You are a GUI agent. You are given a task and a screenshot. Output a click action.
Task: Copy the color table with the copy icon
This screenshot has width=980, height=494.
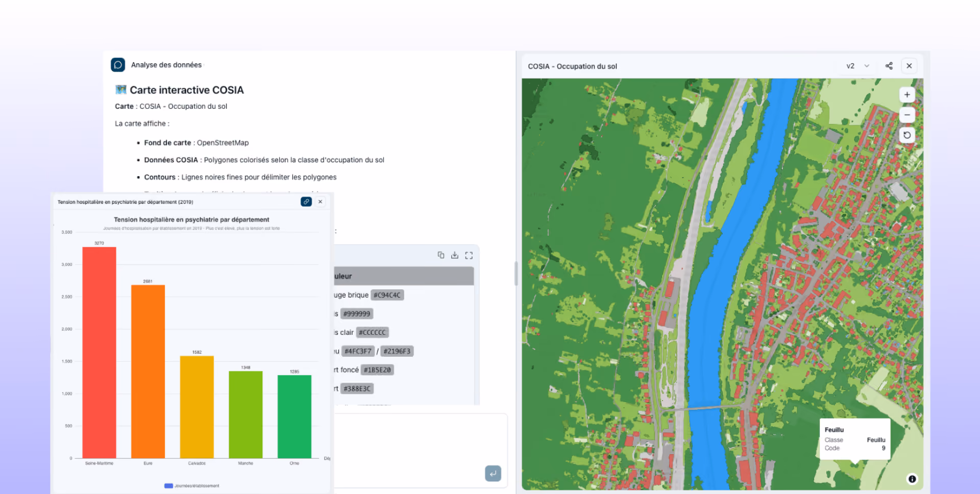[x=441, y=255]
